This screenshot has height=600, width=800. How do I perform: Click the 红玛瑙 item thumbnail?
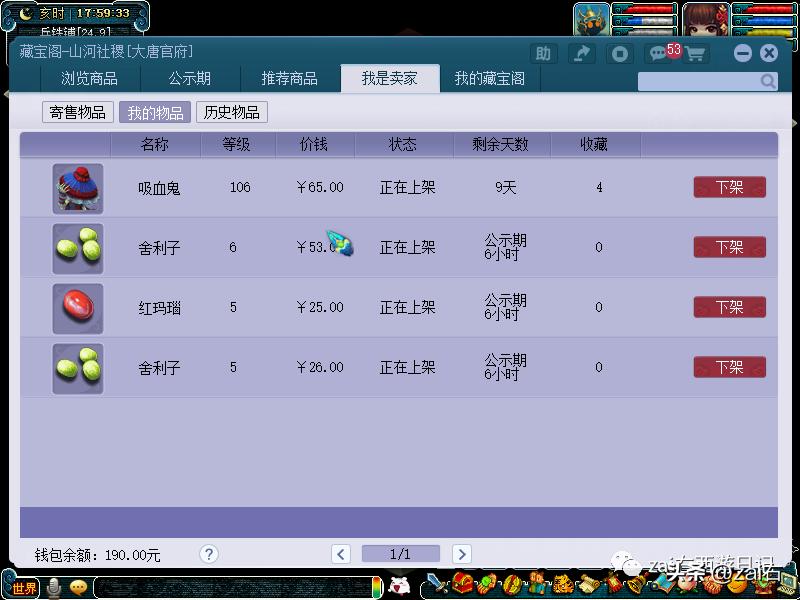tap(78, 309)
